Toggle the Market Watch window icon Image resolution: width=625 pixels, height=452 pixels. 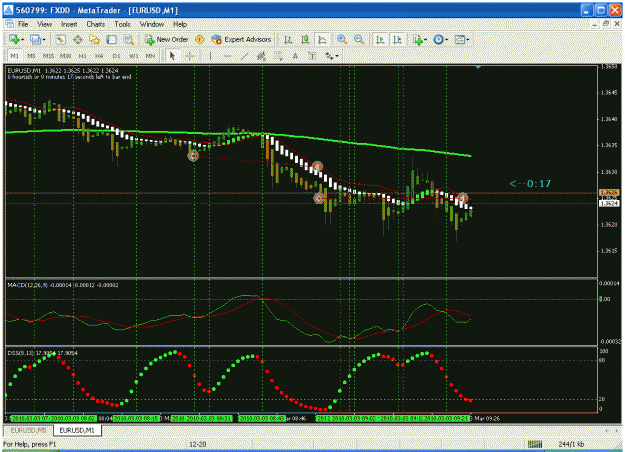[x=61, y=39]
